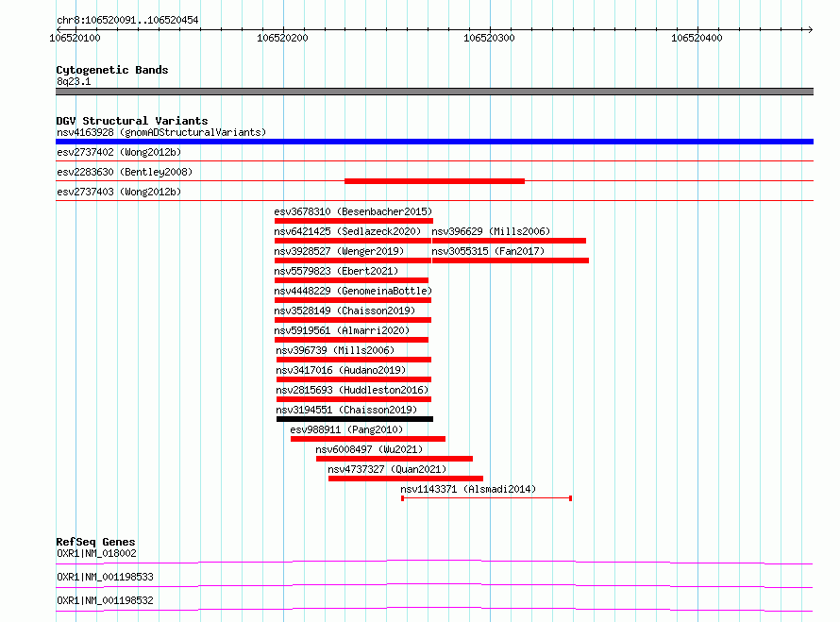Click nsv4737327 (Quan2021) variant label

[x=387, y=469]
